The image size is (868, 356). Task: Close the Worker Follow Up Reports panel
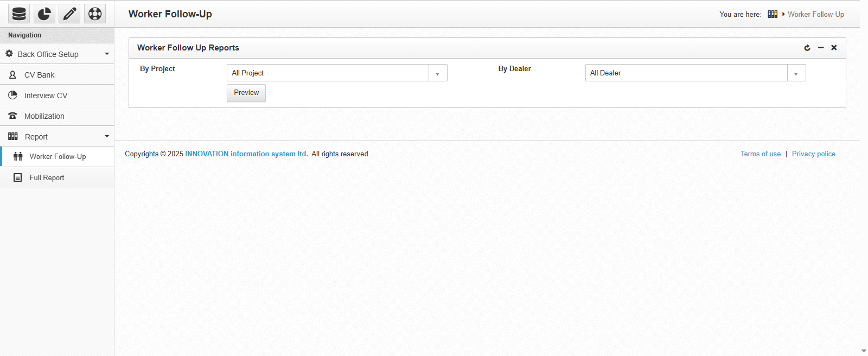[x=834, y=48]
